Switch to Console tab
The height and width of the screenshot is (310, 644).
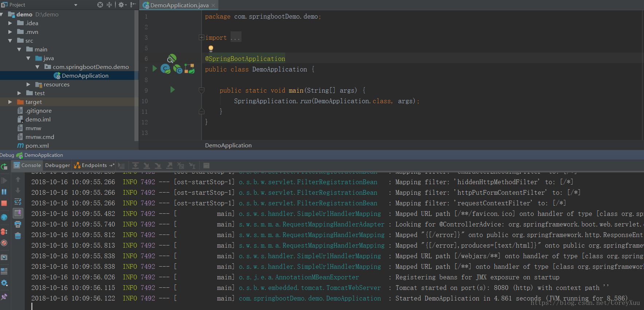point(27,165)
